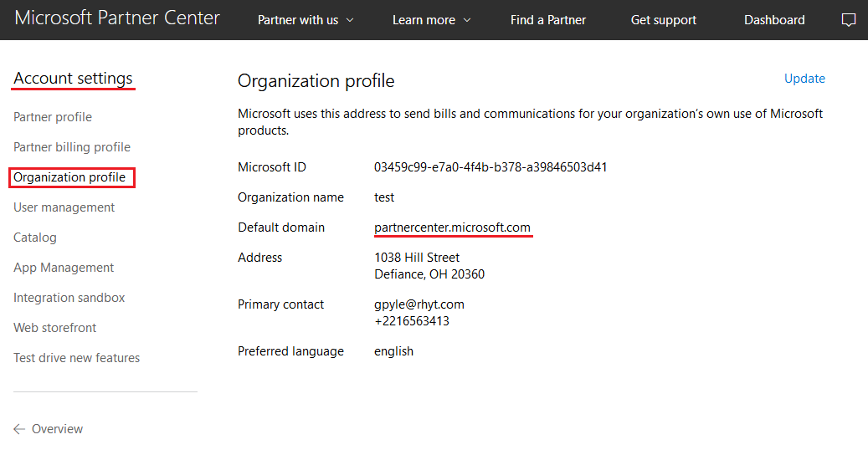Open Partner billing profile

(x=72, y=147)
